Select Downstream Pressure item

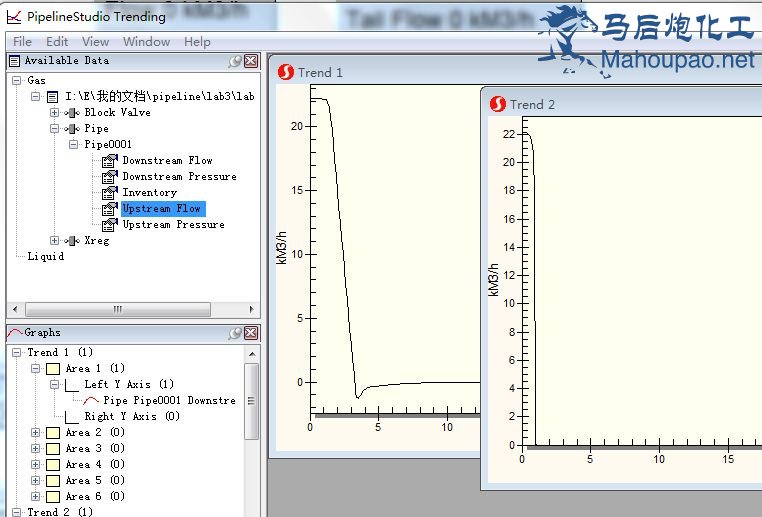[x=179, y=176]
